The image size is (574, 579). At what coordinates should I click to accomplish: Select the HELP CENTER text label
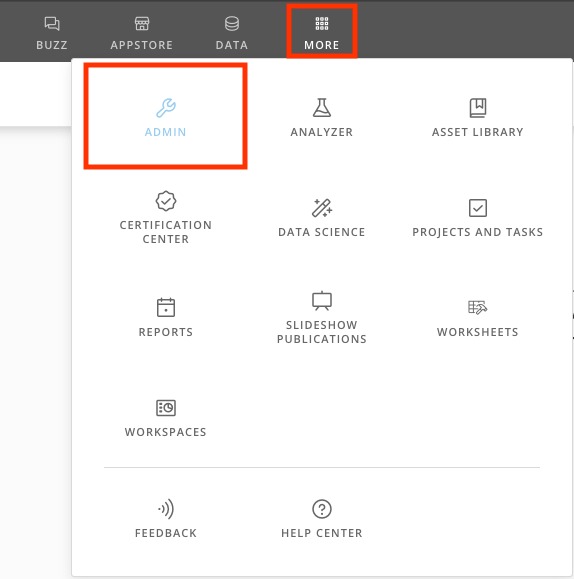(322, 533)
